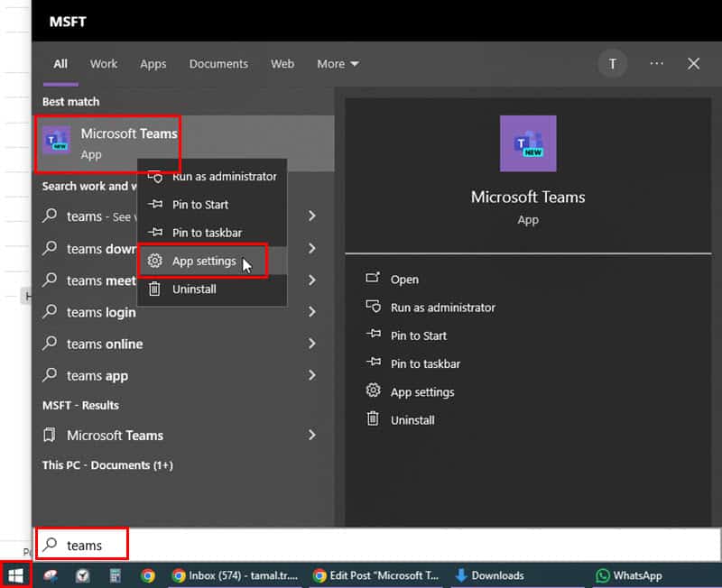The width and height of the screenshot is (722, 588).
Task: Open the three-dot options menu
Action: [657, 63]
